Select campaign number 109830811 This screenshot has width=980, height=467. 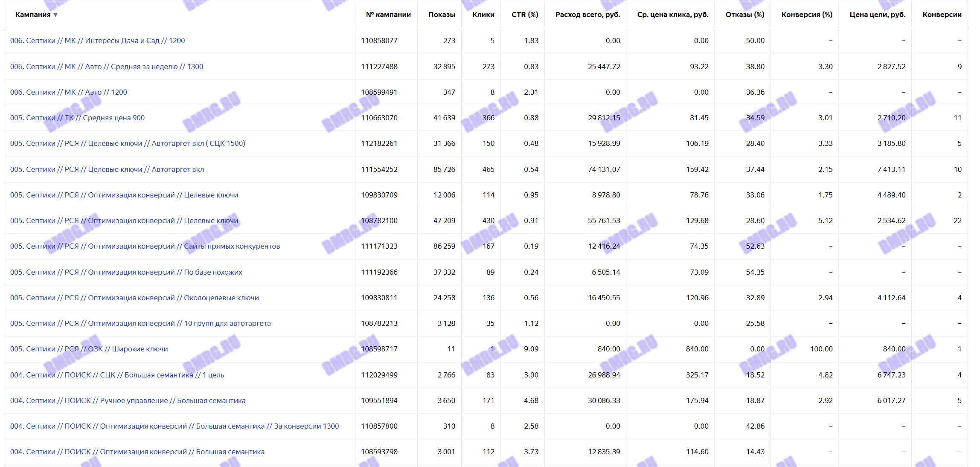pos(379,298)
